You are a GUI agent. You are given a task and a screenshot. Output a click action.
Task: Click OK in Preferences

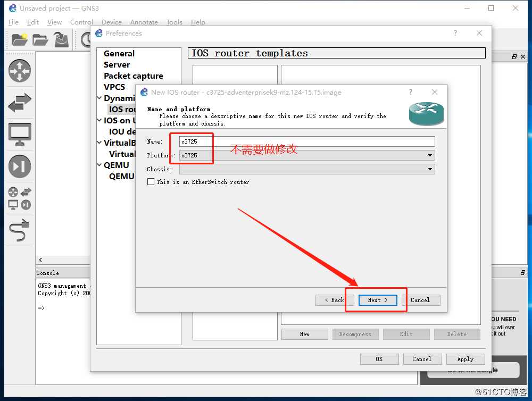click(379, 360)
